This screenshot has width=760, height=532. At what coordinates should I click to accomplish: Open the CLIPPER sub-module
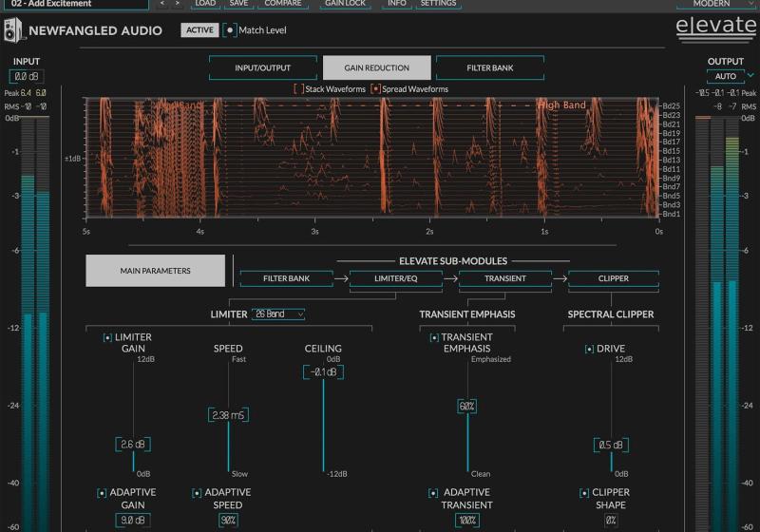point(614,278)
